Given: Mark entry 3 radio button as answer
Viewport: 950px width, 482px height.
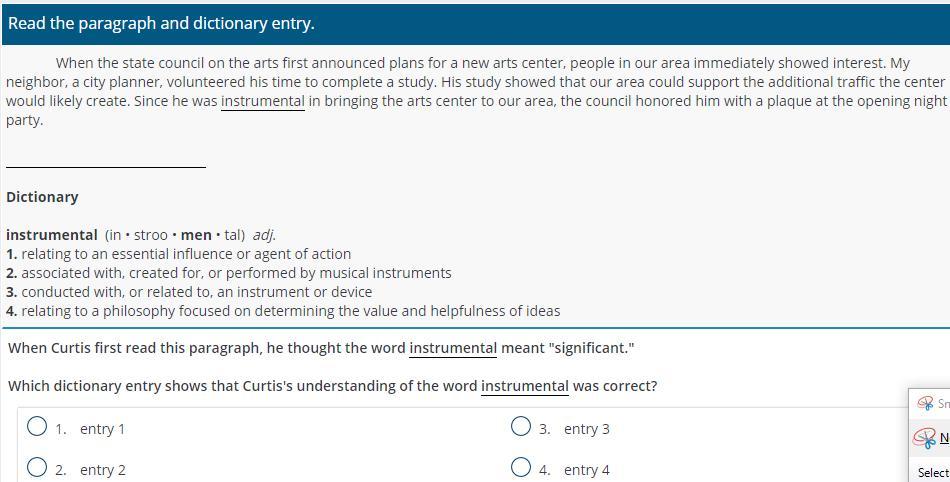Looking at the screenshot, I should tap(521, 426).
